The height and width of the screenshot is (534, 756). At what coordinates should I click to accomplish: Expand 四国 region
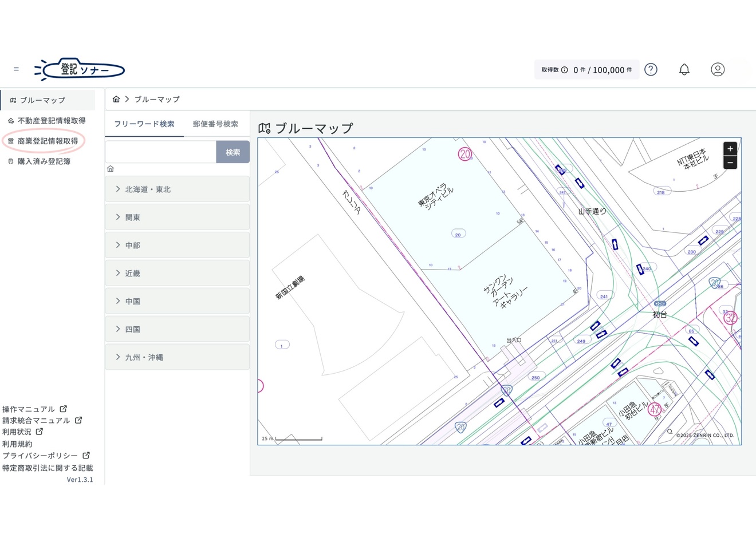(177, 329)
